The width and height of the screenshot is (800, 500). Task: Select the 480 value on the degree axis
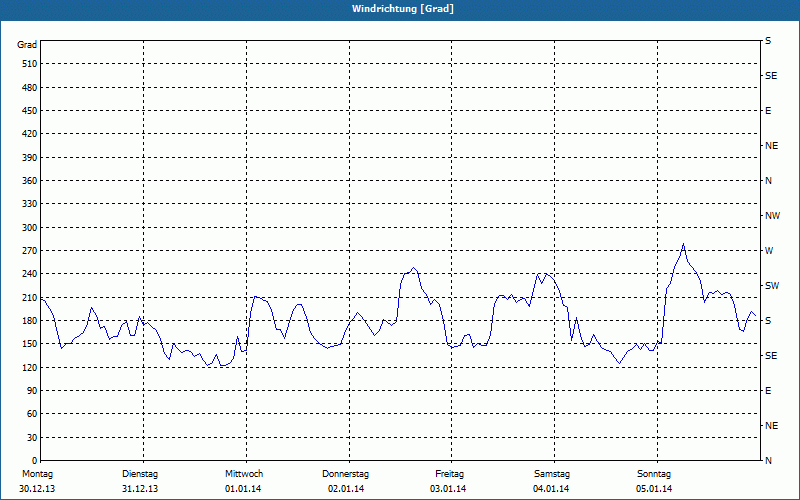(30, 87)
